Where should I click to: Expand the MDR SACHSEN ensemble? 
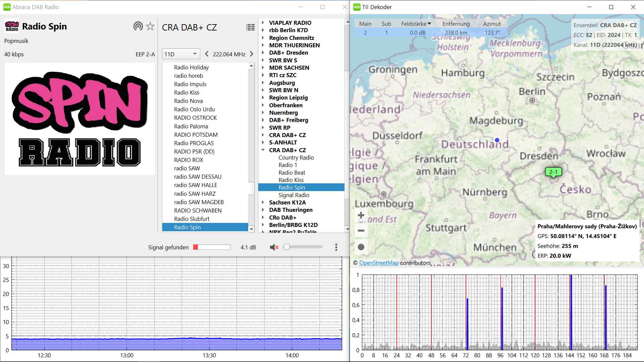pos(263,68)
